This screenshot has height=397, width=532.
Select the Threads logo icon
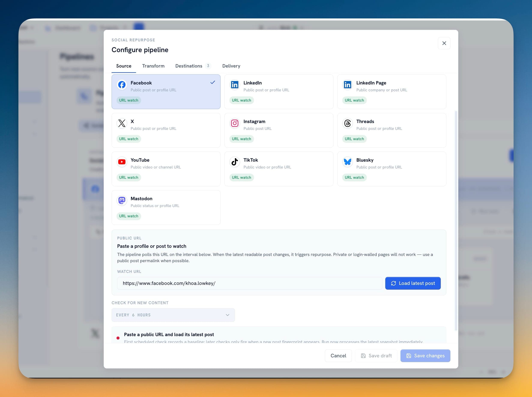347,123
